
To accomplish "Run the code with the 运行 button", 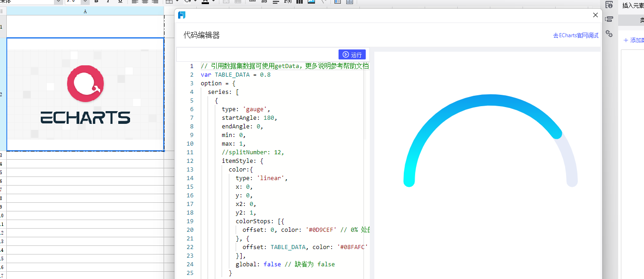I will click(352, 54).
